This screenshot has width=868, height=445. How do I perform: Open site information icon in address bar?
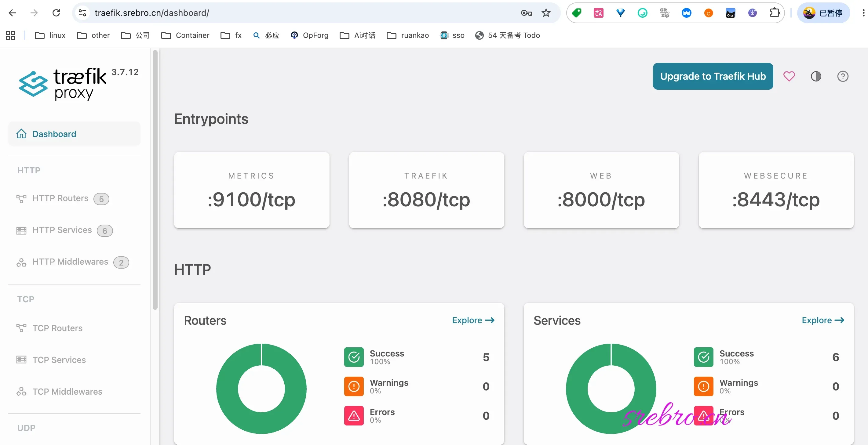click(82, 13)
